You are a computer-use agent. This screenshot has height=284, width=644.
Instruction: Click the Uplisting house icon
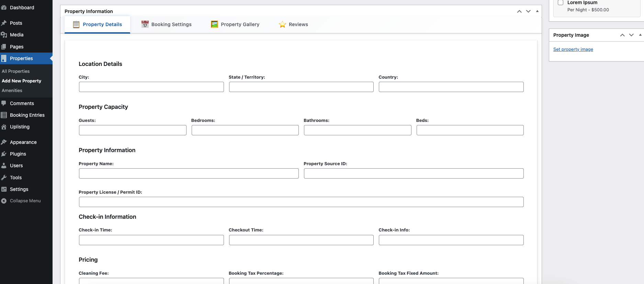(4, 127)
